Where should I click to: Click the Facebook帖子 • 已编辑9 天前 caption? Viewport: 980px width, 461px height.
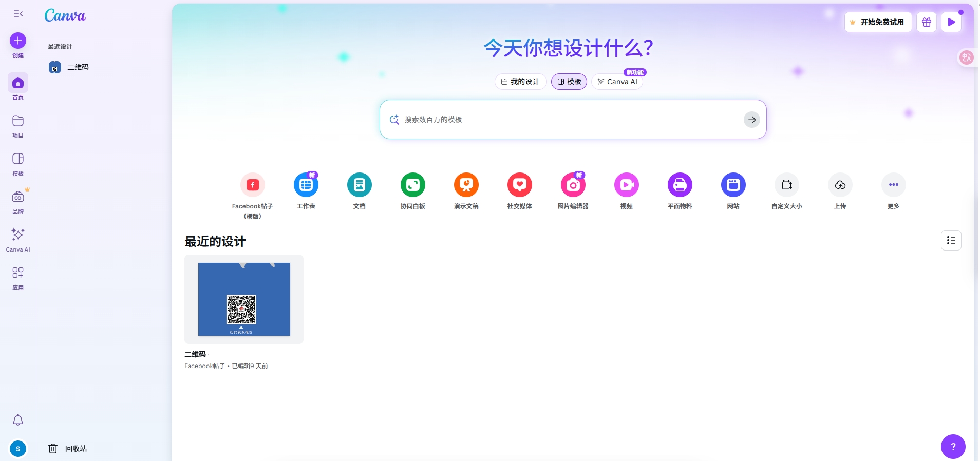[x=226, y=366]
